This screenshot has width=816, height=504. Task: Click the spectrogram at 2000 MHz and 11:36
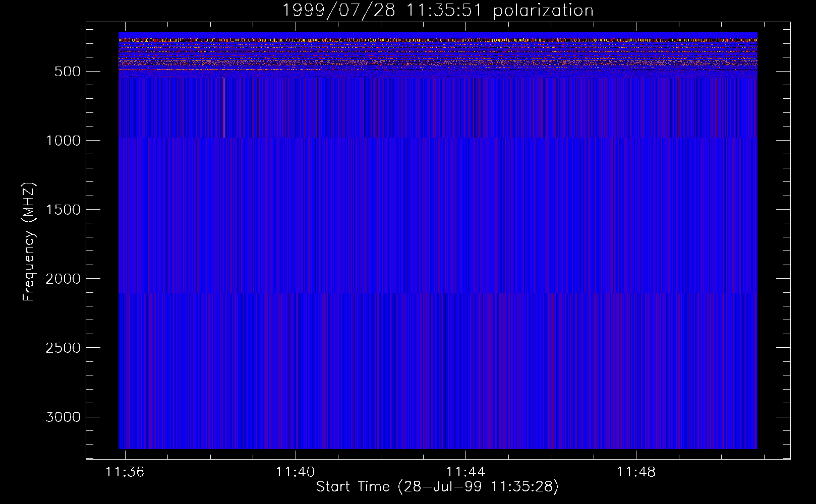(125, 278)
